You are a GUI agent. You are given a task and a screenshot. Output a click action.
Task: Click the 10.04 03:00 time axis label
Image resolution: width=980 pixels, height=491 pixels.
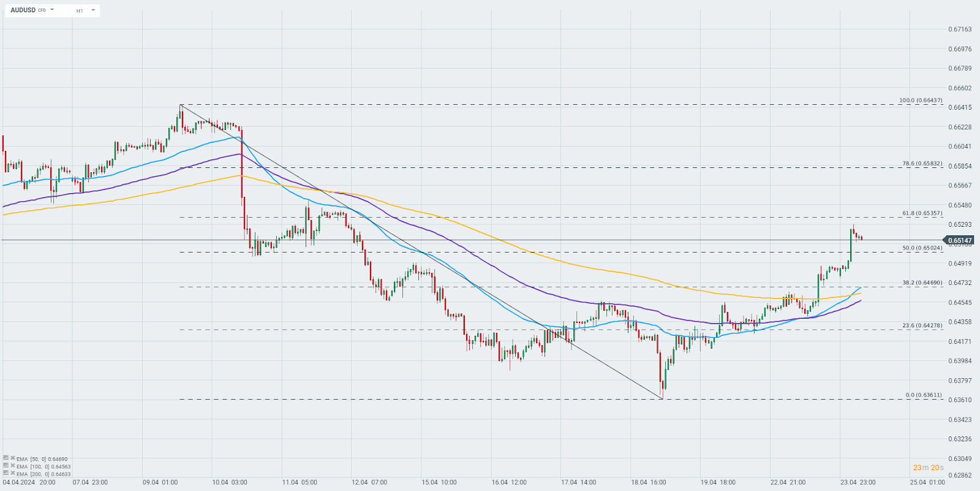click(x=230, y=482)
